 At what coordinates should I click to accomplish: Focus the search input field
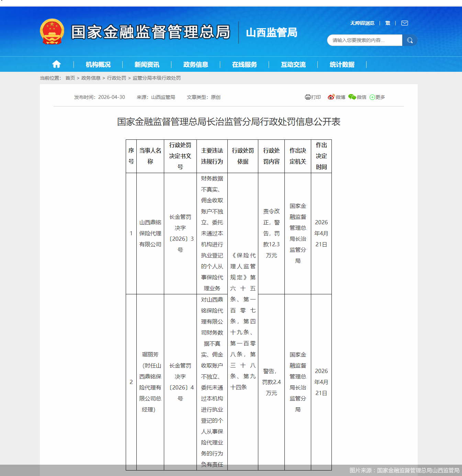click(364, 40)
